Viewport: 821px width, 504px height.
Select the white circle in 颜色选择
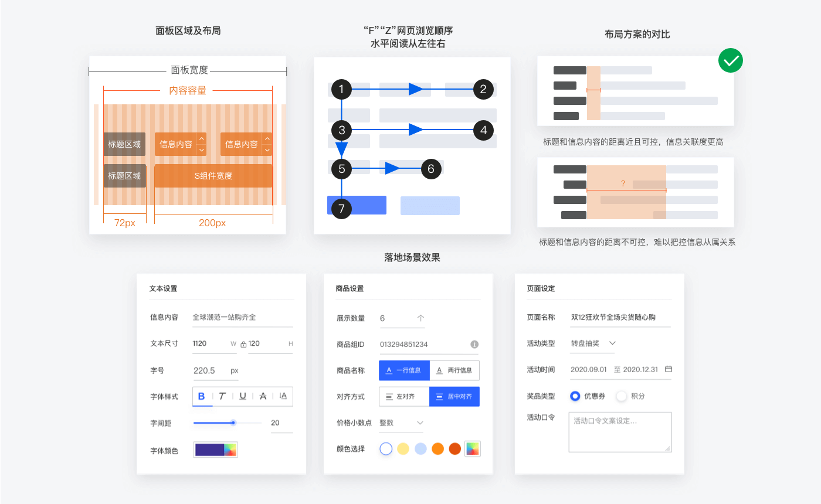coord(386,449)
